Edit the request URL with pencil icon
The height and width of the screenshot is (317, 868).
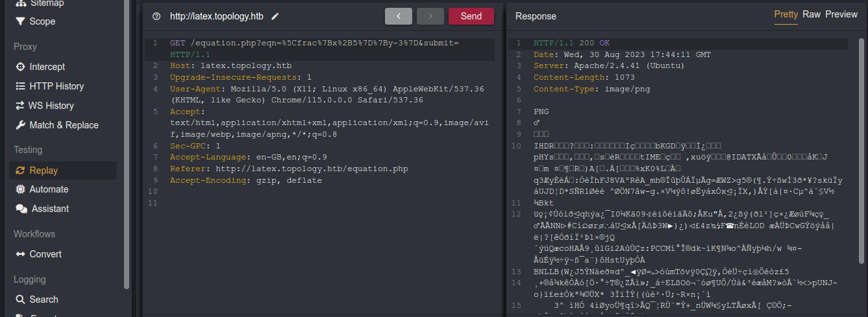(275, 16)
